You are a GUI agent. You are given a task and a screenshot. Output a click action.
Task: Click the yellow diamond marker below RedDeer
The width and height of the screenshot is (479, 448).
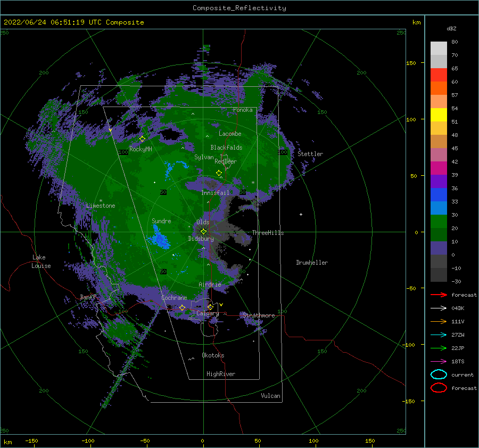coord(219,173)
